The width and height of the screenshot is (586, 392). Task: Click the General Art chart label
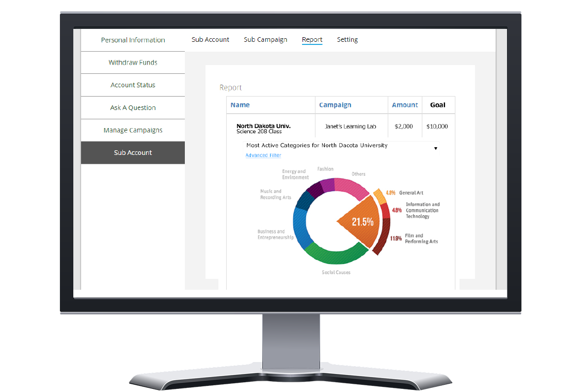click(x=411, y=193)
